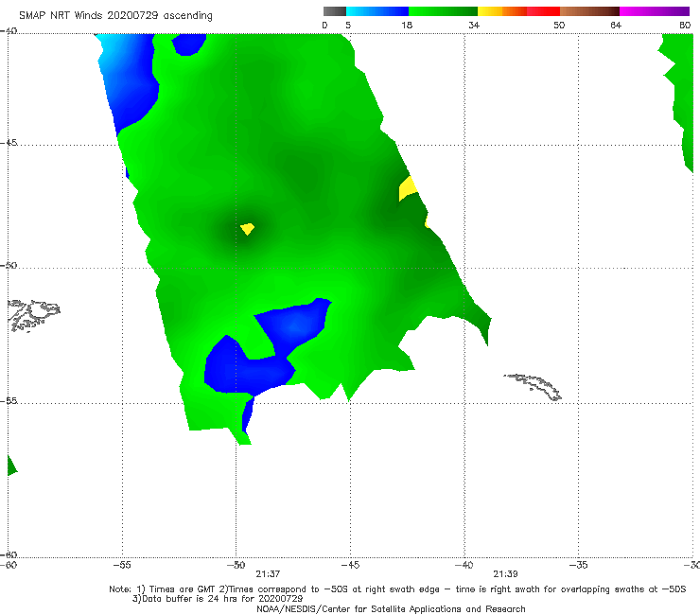
Task: Click the NOAA/NESDIS Center for Satellite Applications credit
Action: (x=391, y=608)
